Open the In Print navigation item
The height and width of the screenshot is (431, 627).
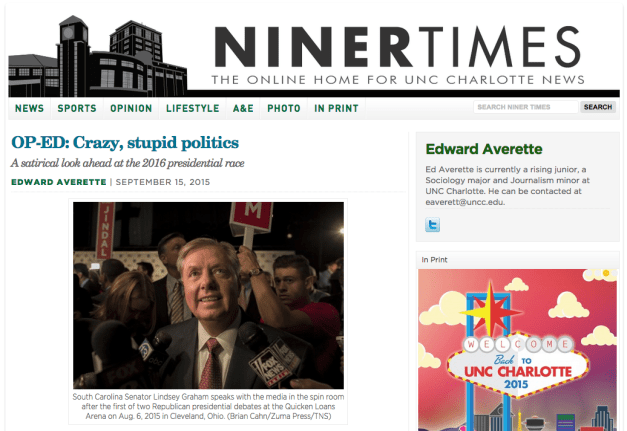tap(336, 108)
